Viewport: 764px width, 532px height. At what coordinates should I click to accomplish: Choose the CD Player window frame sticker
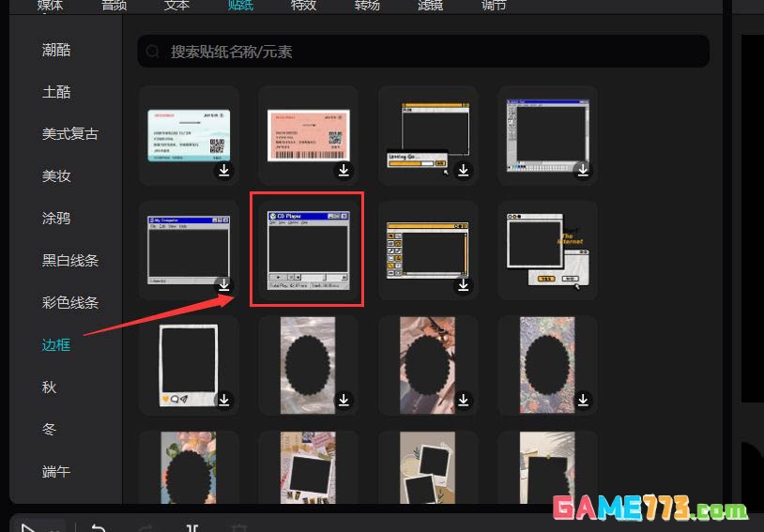309,251
